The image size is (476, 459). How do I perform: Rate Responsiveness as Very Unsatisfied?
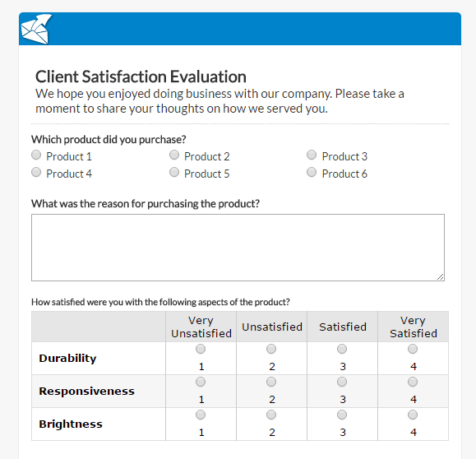click(201, 382)
